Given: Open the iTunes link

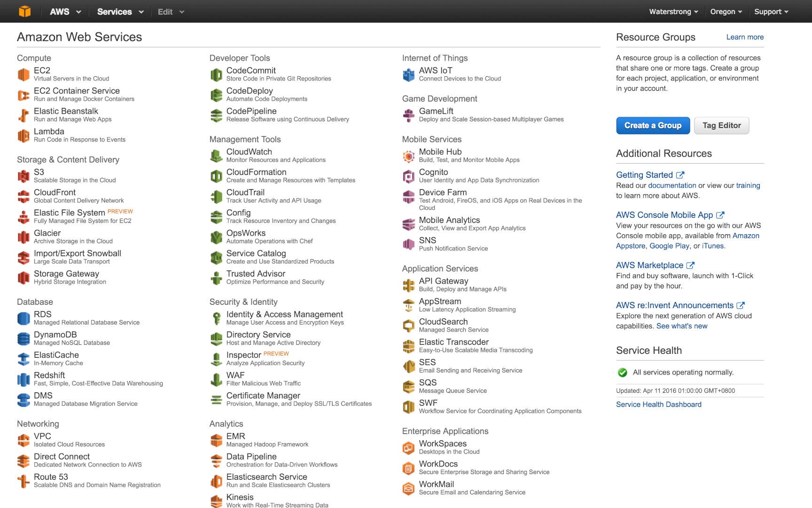Looking at the screenshot, I should [x=713, y=246].
